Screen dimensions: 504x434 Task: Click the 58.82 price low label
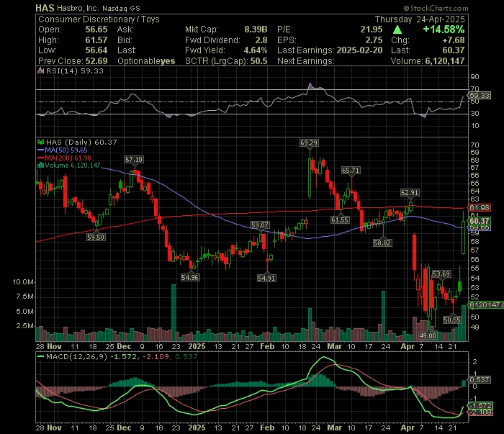(382, 243)
